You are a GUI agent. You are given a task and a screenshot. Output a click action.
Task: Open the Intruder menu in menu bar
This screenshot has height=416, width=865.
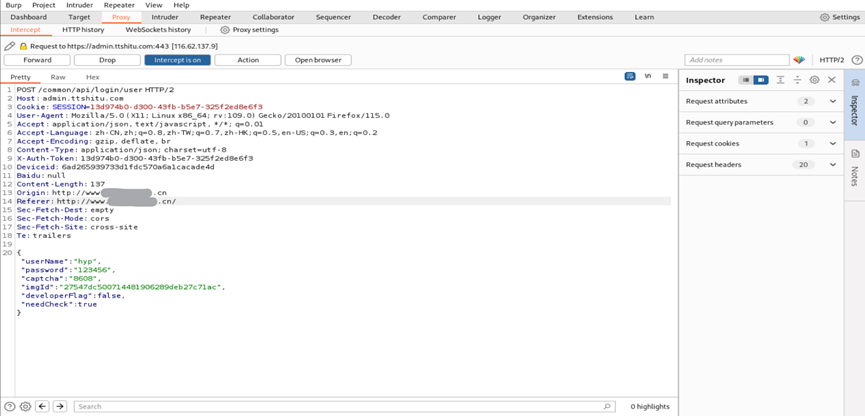[x=79, y=5]
